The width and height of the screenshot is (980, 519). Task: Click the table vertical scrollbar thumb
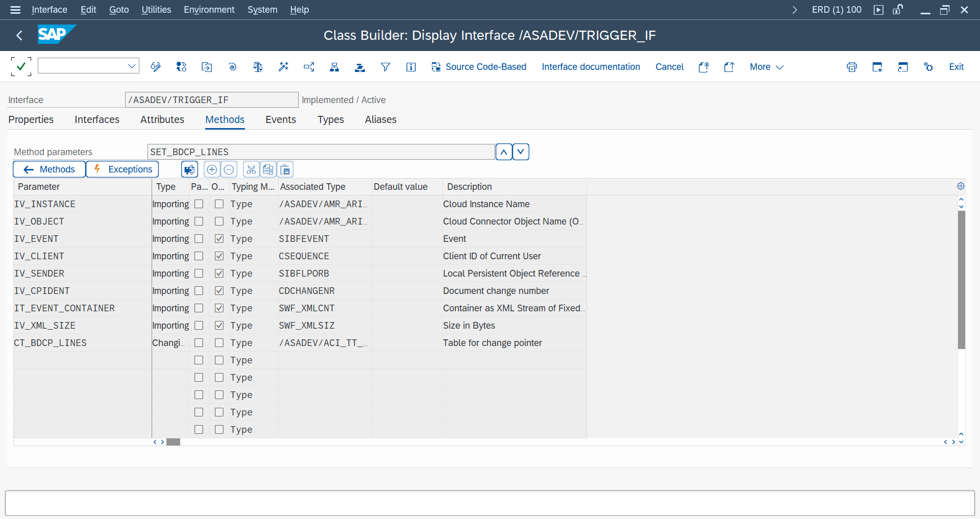[962, 280]
